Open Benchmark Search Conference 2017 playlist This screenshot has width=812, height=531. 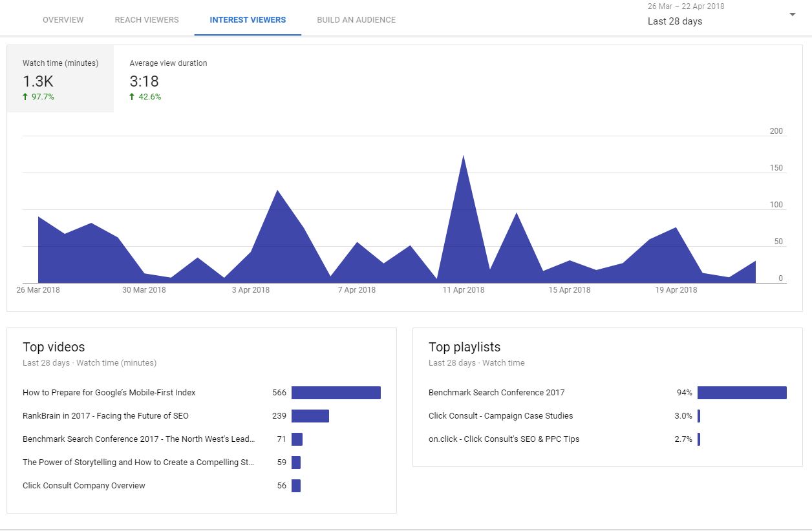[497, 393]
